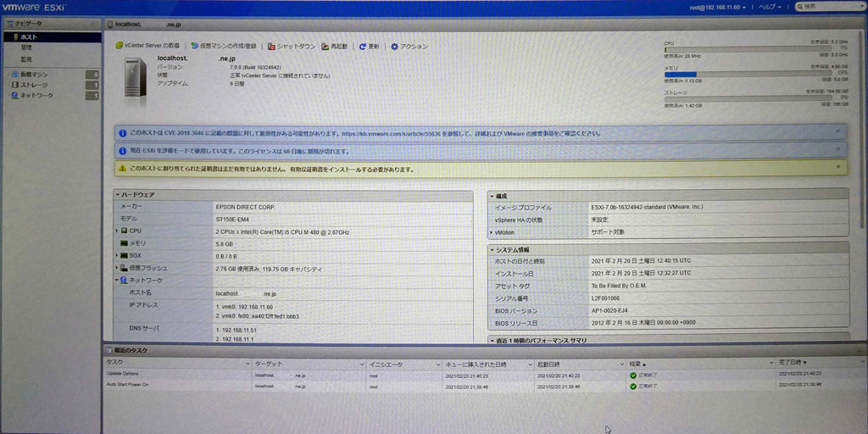
Task: Click green success icon for Auto Start Power On
Action: click(633, 386)
